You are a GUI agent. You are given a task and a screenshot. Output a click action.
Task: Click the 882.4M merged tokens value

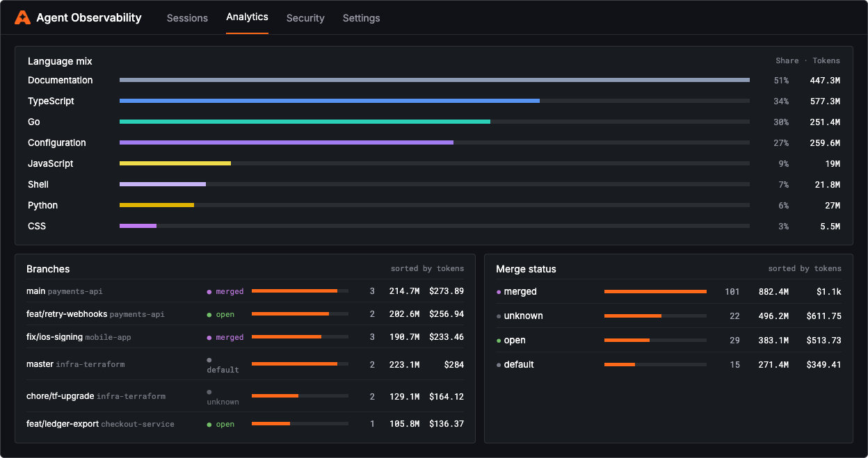[773, 292]
